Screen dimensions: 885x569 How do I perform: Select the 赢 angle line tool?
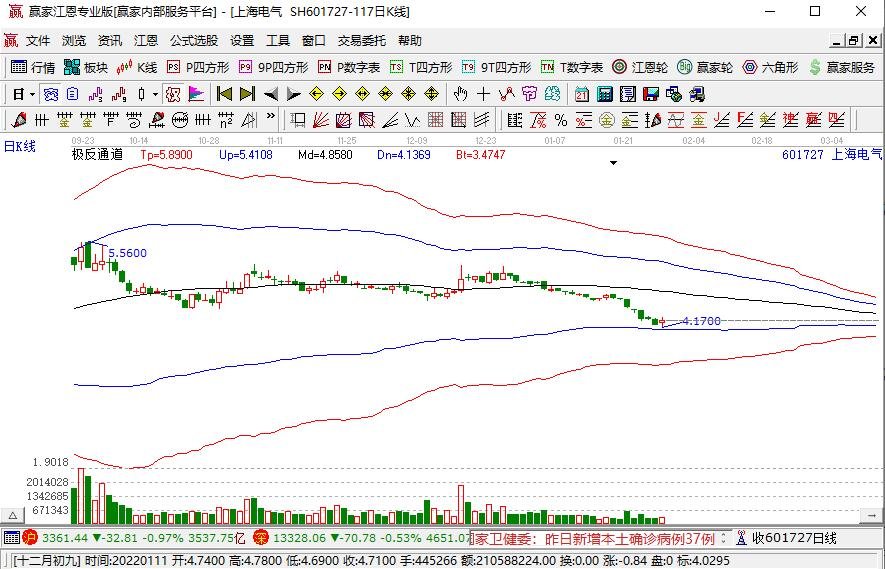point(813,120)
